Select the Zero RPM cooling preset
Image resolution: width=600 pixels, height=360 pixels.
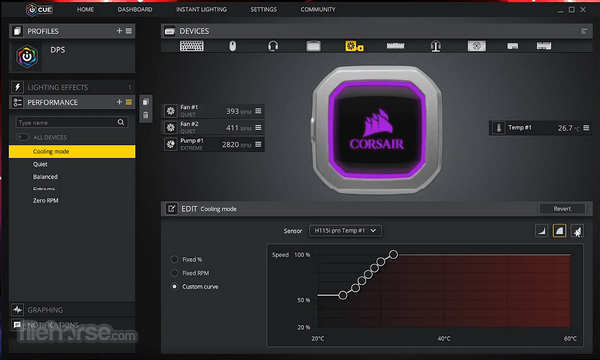coord(46,200)
